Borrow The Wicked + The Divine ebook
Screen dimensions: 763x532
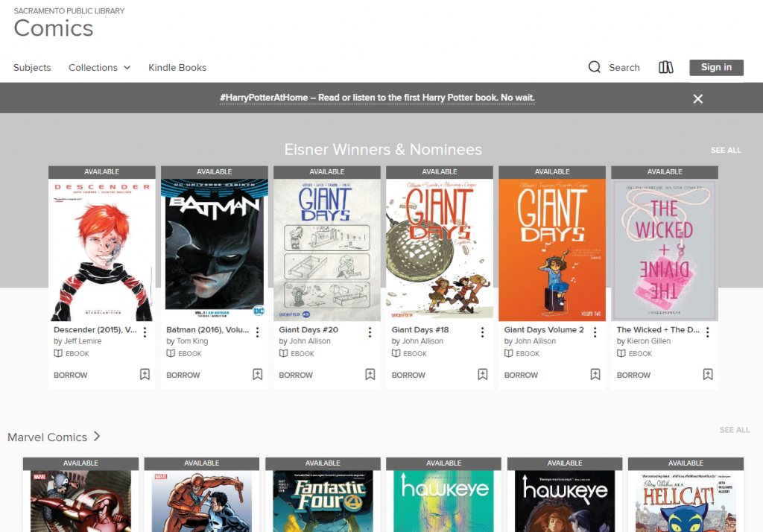pos(633,376)
